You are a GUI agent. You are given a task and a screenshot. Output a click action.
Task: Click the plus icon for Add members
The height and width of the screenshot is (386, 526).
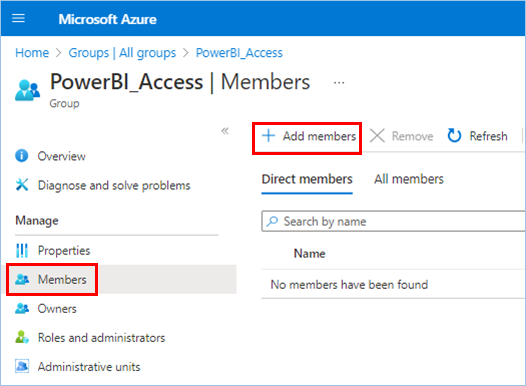268,136
